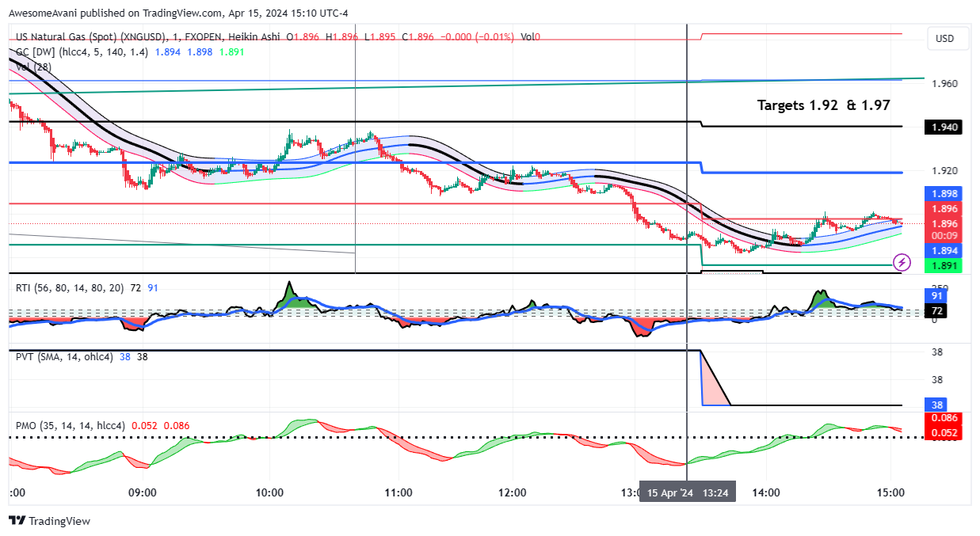Screen dimensions: 980x536
Task: Select the RTI (56, 80, 14, 80, 20) legend
Action: coord(70,288)
